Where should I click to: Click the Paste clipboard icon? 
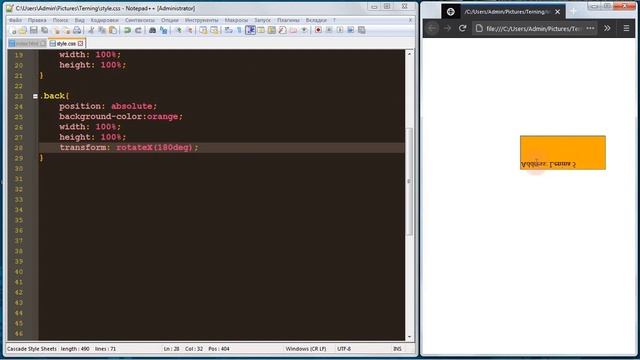[113, 30]
